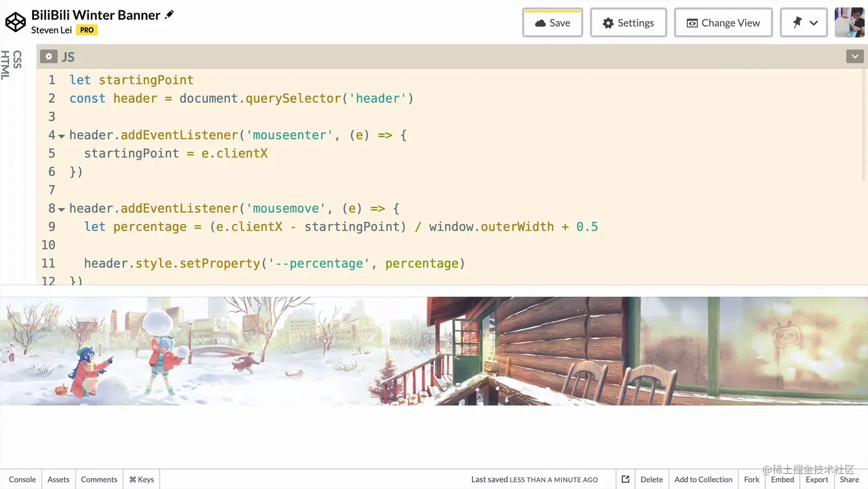Screen dimensions: 868x489
Task: Open JS editor settings gear
Action: [49, 56]
